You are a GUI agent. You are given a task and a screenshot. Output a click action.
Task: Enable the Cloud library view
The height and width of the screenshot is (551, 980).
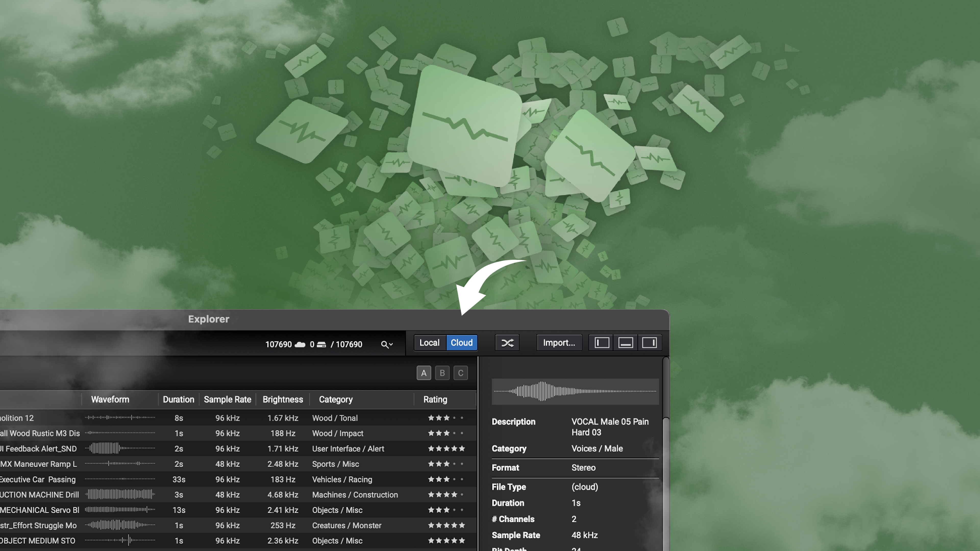462,343
